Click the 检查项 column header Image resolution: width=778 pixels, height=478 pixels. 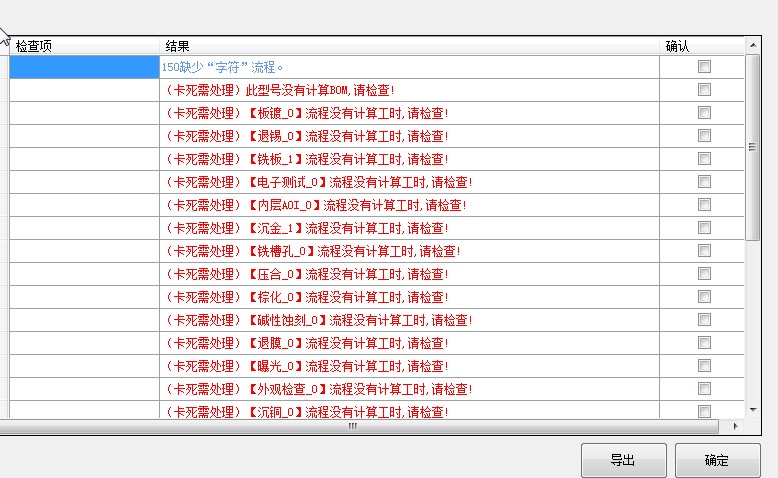click(x=84, y=46)
